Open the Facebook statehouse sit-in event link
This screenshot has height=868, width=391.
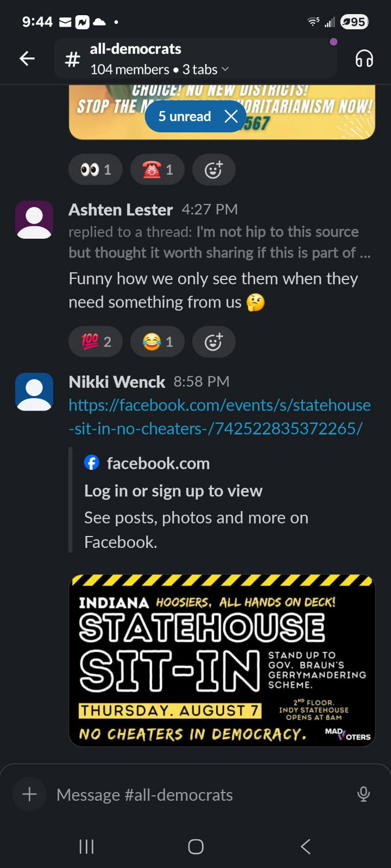click(x=219, y=417)
